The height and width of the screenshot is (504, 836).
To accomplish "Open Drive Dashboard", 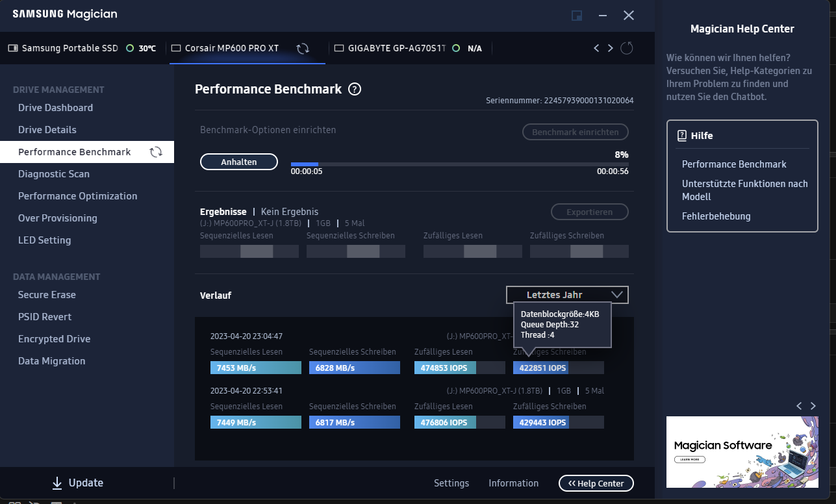I will coord(55,108).
